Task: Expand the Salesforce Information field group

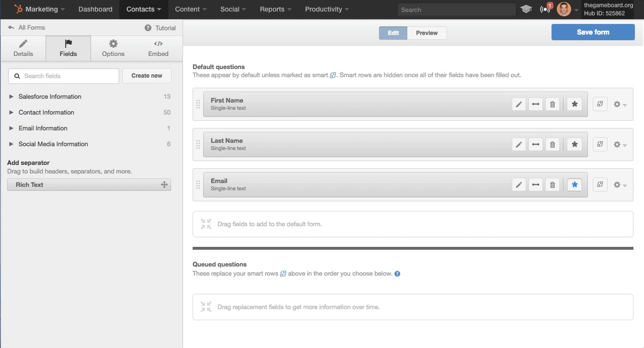Action: click(x=11, y=96)
